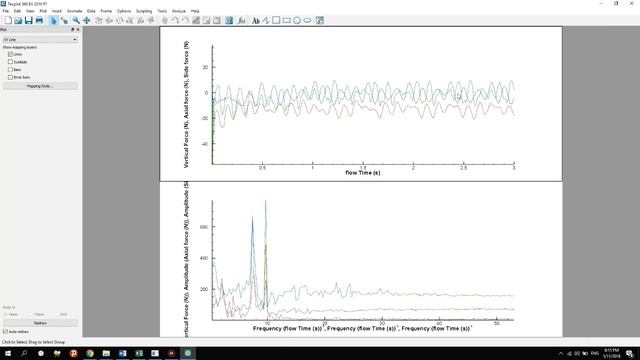
Task: Click the grayed 3D rotate icon
Action: [x=98, y=20]
